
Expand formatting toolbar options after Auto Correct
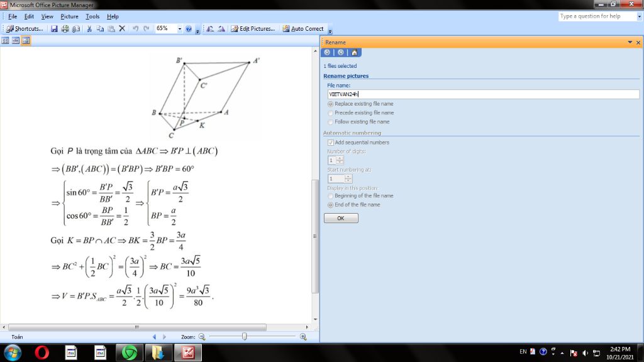point(330,31)
